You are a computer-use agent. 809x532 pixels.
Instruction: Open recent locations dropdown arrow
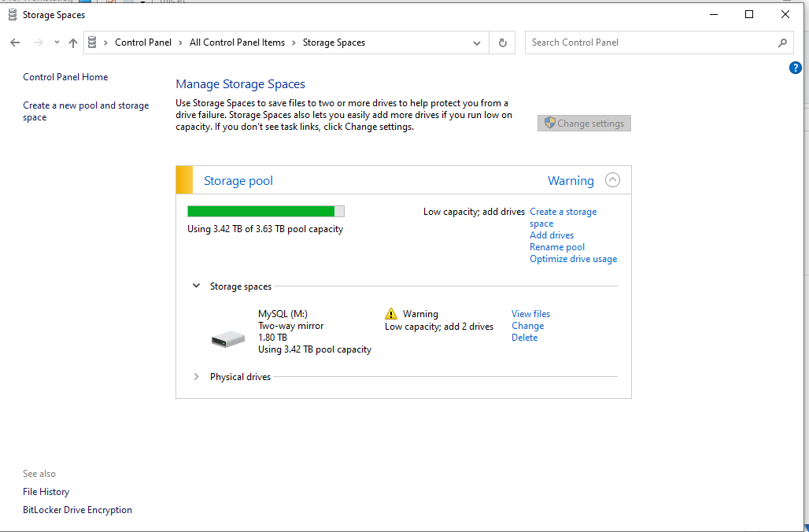point(57,43)
